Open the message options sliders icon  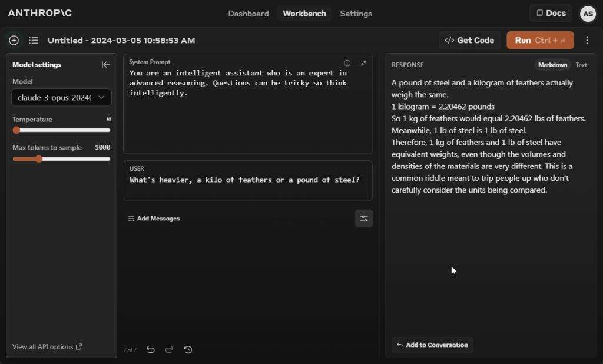click(364, 219)
